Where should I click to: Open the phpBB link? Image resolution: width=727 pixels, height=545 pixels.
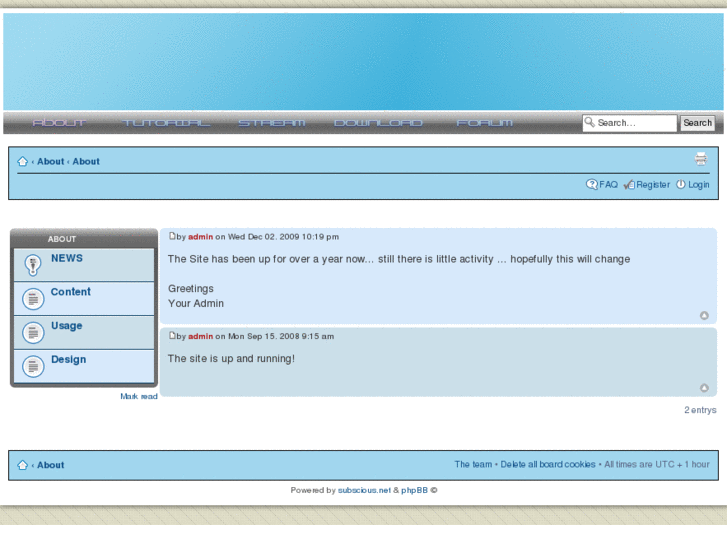[x=414, y=490]
